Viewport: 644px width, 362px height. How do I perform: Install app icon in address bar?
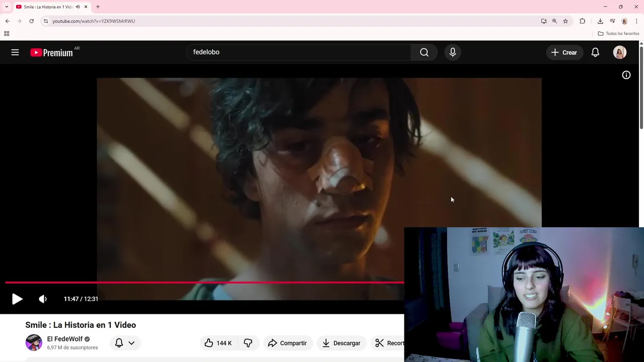pos(544,21)
